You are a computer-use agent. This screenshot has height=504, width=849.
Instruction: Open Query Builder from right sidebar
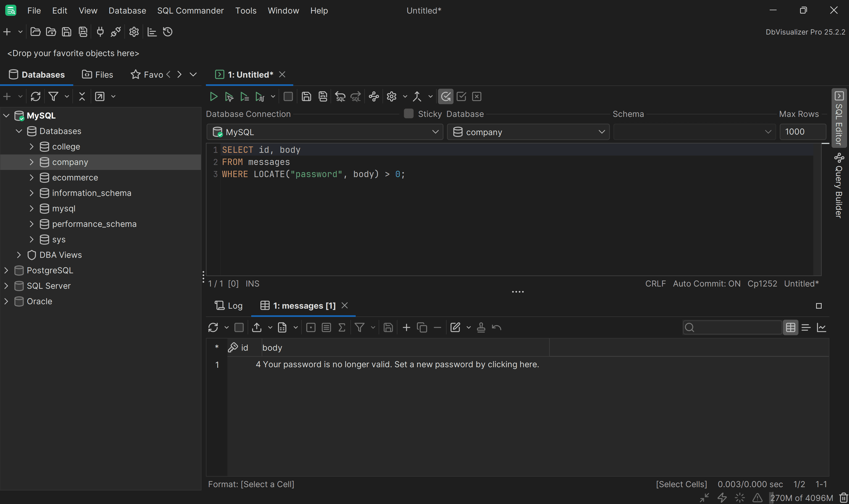[x=839, y=186]
